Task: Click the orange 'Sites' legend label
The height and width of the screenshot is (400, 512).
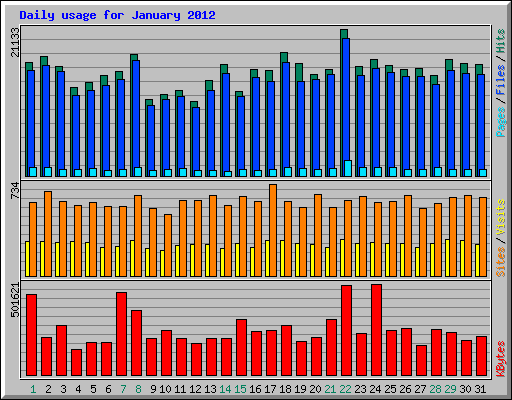Action: tap(501, 262)
